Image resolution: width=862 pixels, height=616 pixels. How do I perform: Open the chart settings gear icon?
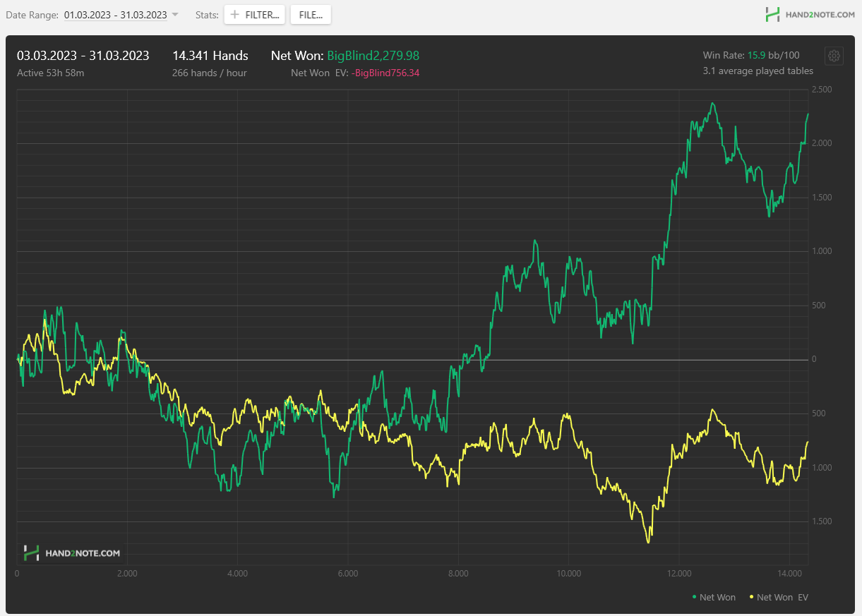pyautogui.click(x=834, y=56)
